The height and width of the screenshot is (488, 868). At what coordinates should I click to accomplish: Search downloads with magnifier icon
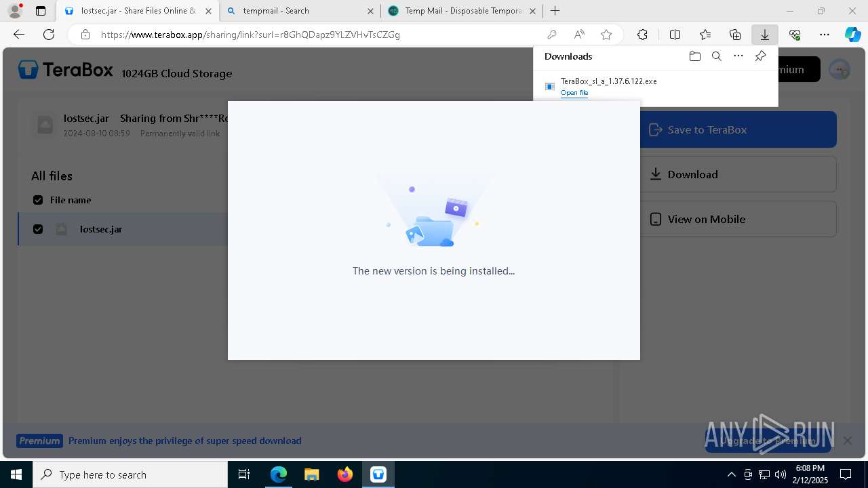(716, 56)
